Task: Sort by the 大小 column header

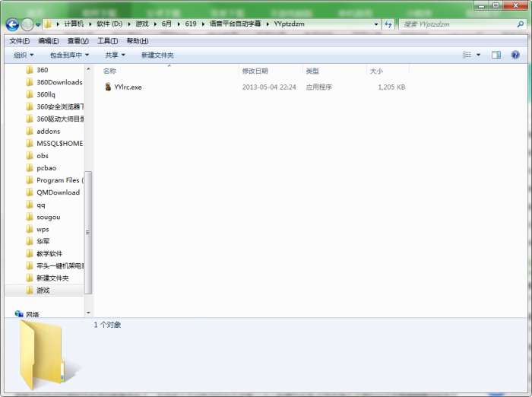Action: 388,71
